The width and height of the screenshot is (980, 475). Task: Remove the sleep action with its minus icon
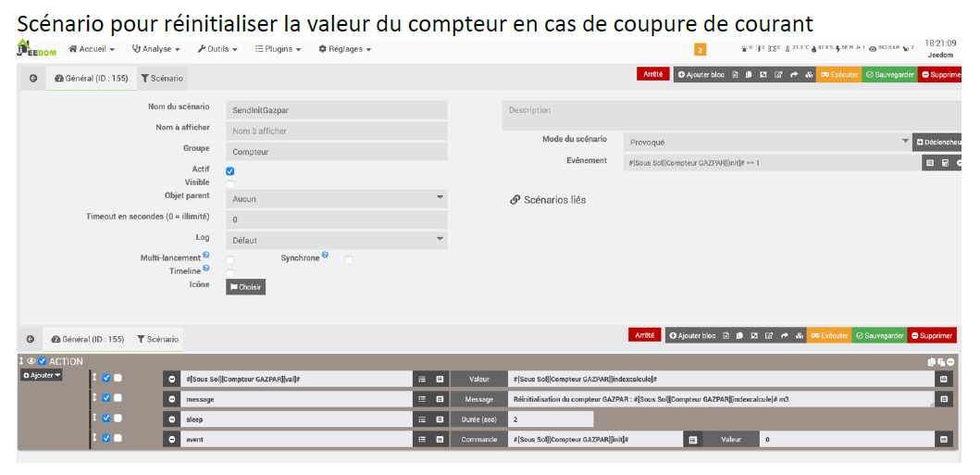point(172,419)
